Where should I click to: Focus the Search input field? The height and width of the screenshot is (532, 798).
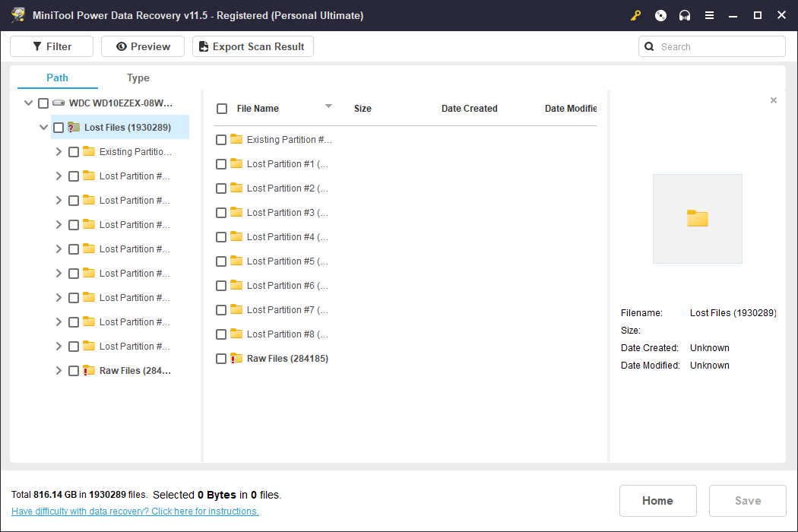(x=712, y=47)
